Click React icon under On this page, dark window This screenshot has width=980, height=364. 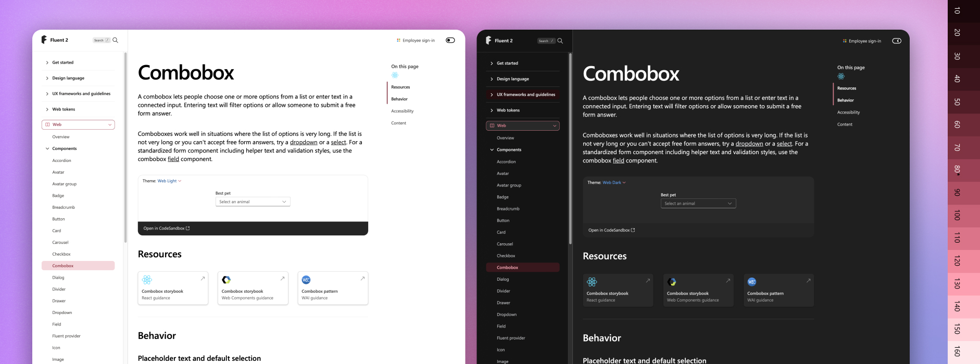[841, 76]
